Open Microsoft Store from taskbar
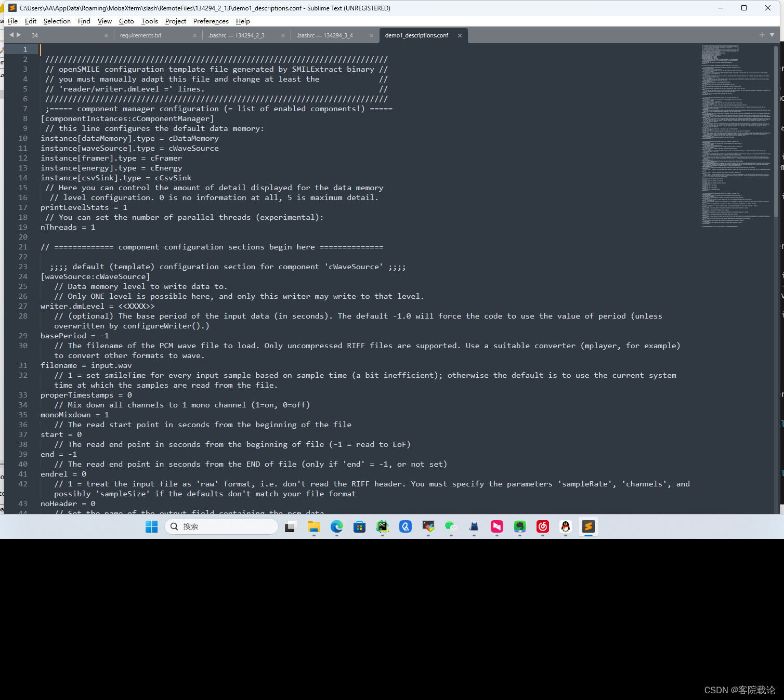Image resolution: width=784 pixels, height=700 pixels. (359, 526)
